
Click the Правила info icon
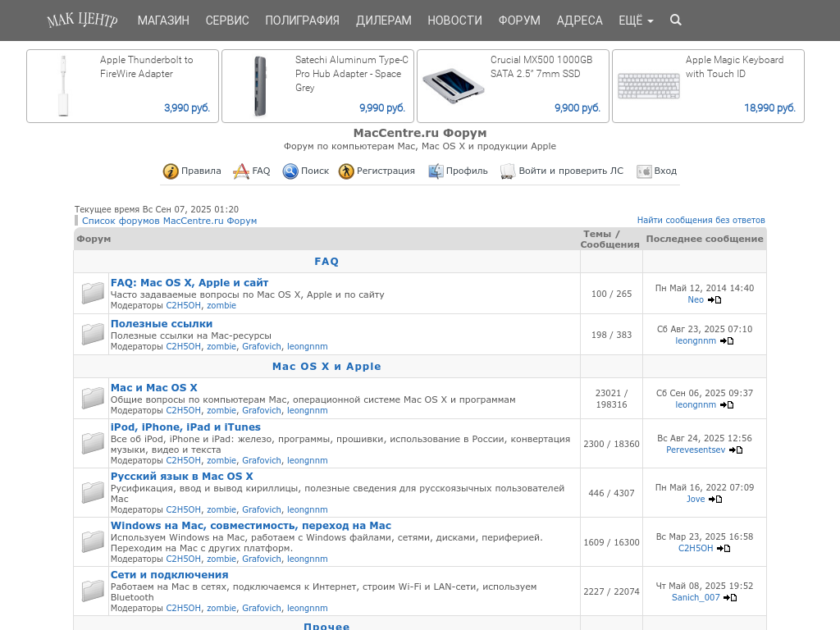171,171
